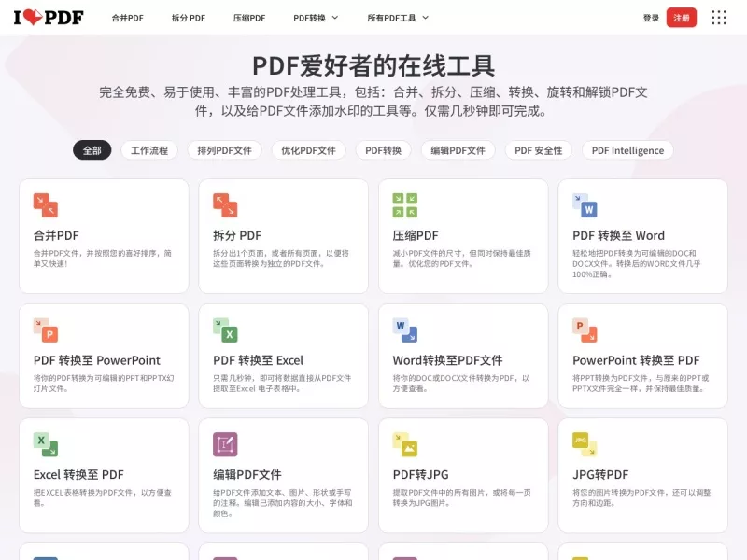Select the 编辑PDF文件 filter tab

(x=458, y=150)
